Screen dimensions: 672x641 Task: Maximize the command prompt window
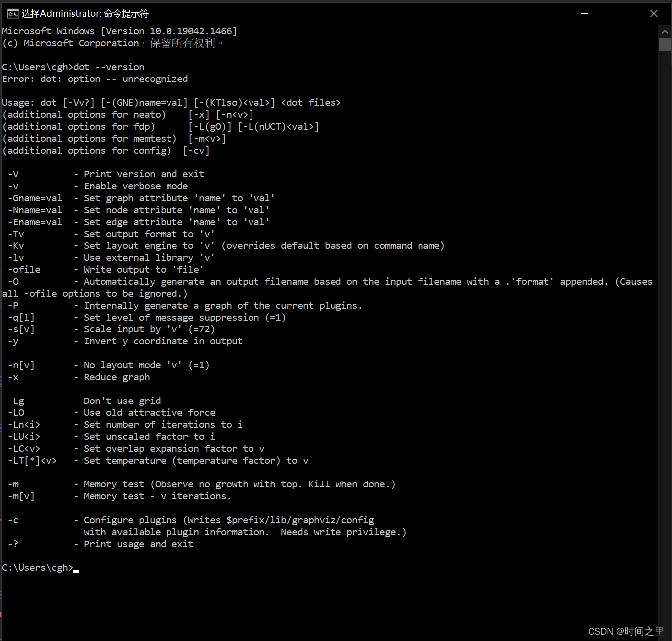619,14
